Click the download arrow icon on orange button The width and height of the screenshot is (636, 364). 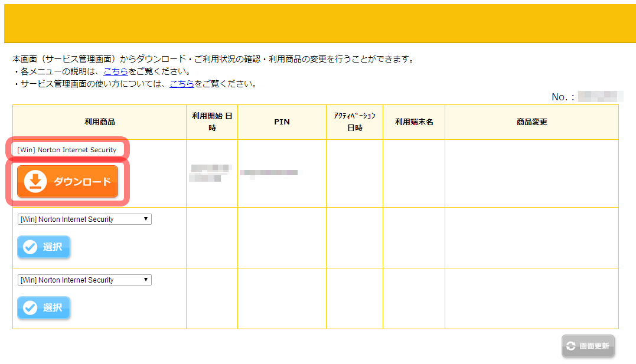tap(35, 182)
